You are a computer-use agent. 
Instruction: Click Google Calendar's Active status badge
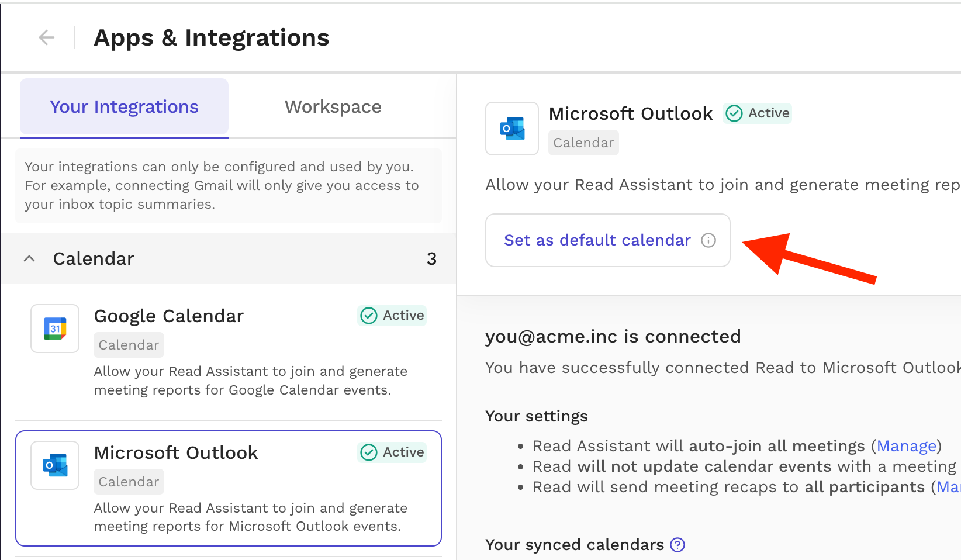(x=392, y=316)
